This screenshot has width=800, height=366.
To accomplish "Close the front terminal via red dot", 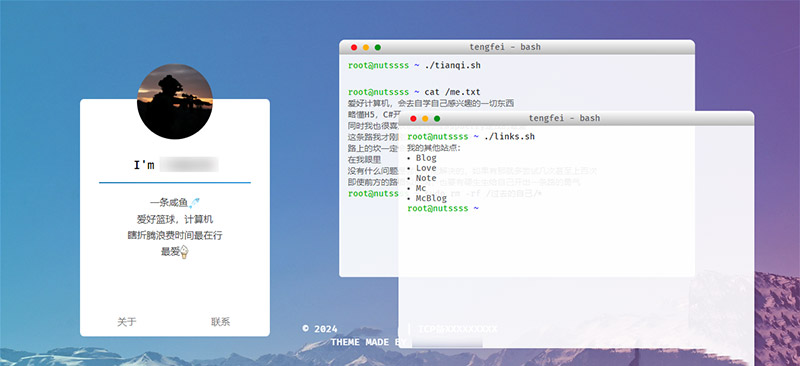I will pyautogui.click(x=413, y=118).
